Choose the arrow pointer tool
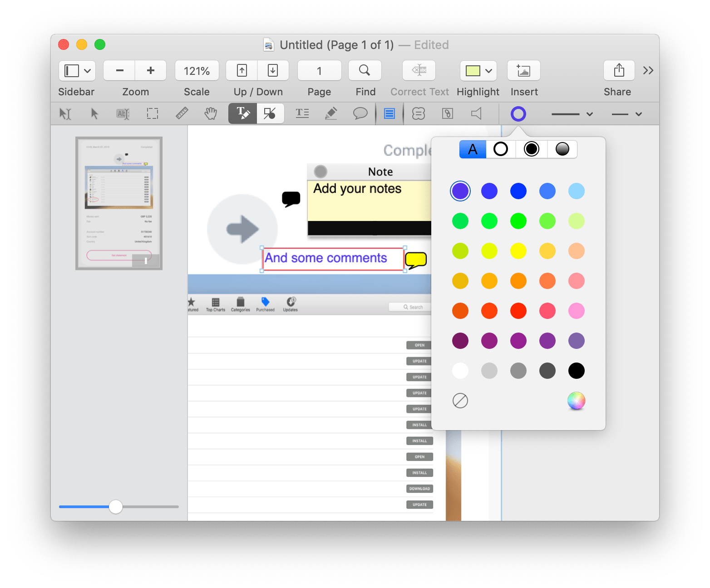The height and width of the screenshot is (588, 710). (94, 113)
